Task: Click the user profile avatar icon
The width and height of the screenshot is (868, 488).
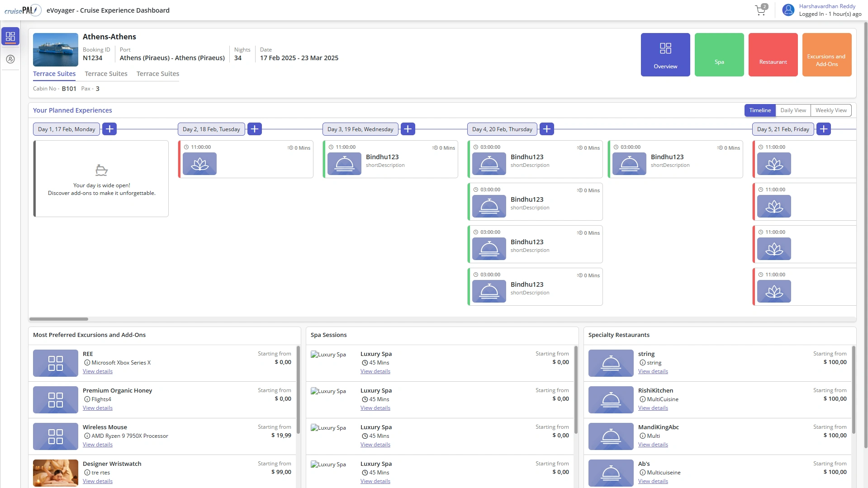Action: tap(788, 10)
